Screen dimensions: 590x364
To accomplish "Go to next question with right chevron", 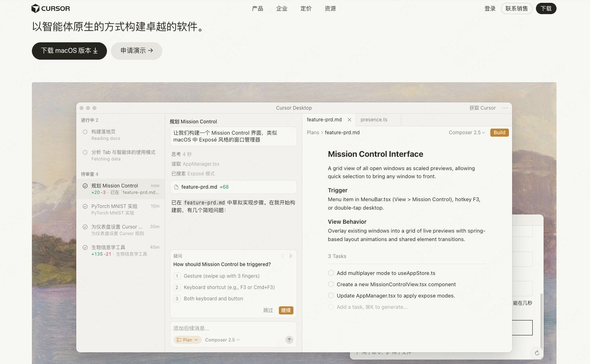I will (291, 256).
